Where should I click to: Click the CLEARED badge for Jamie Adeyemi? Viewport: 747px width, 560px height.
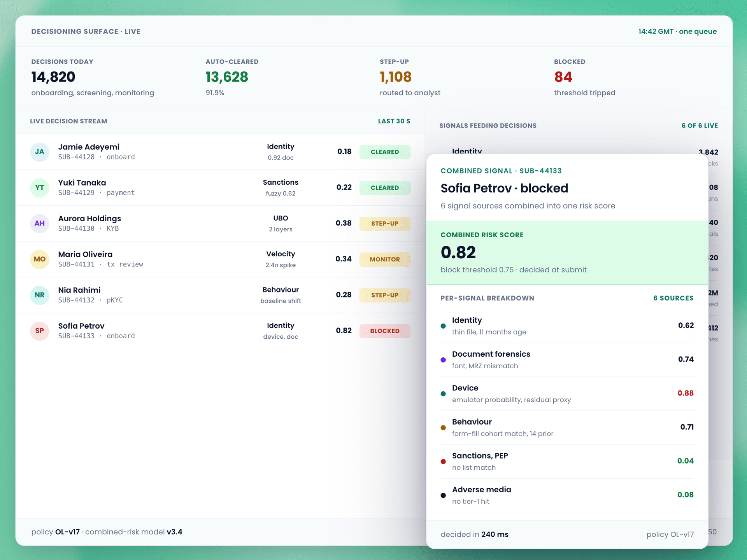pos(385,152)
